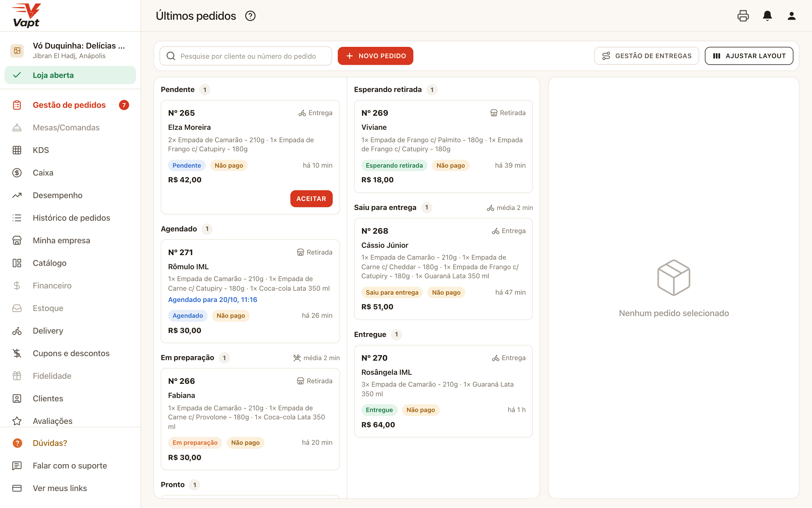Click the Minha empresa store icon

[17, 240]
